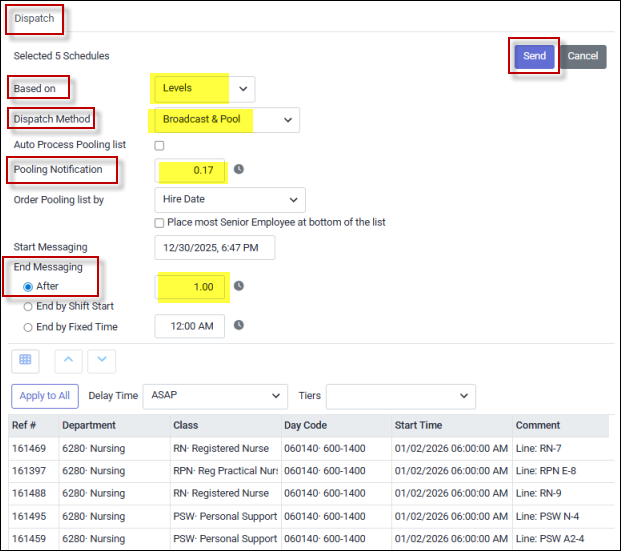Enable Auto Process Pooling list checkbox
The height and width of the screenshot is (551, 621).
click(x=159, y=145)
